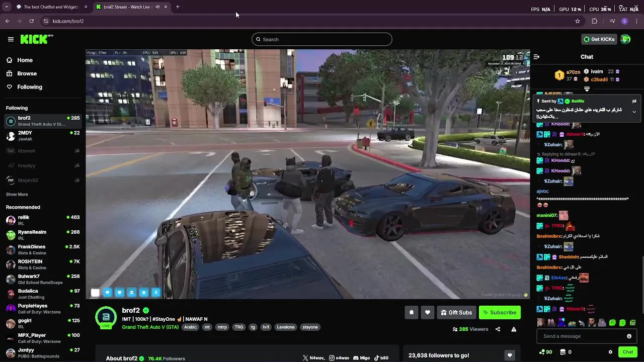
Task: Bookmark this page star icon
Action: 578,21
